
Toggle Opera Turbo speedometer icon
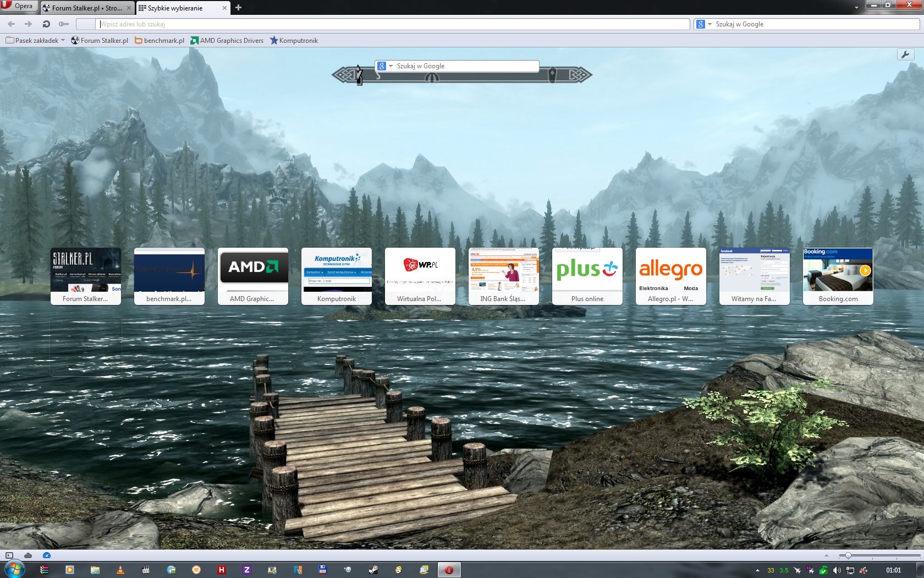[x=47, y=555]
